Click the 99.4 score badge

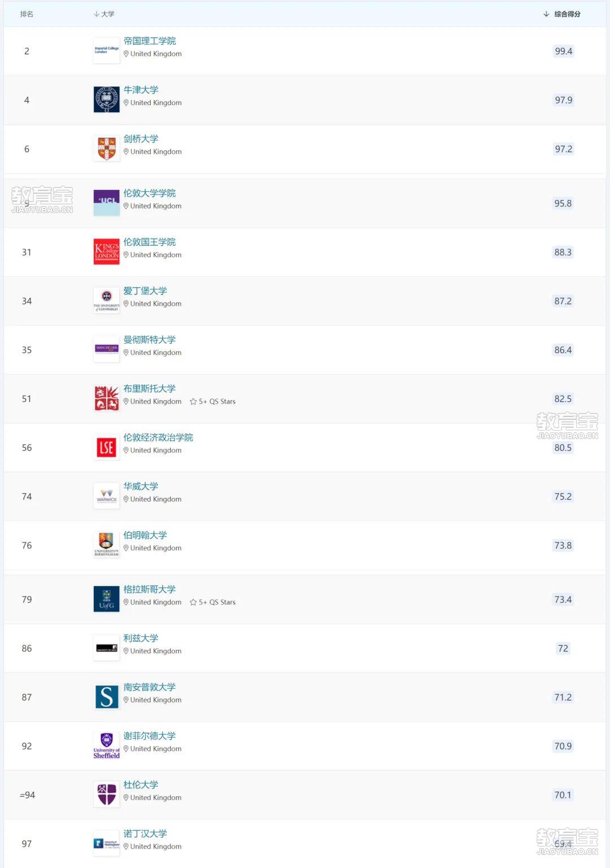point(564,51)
